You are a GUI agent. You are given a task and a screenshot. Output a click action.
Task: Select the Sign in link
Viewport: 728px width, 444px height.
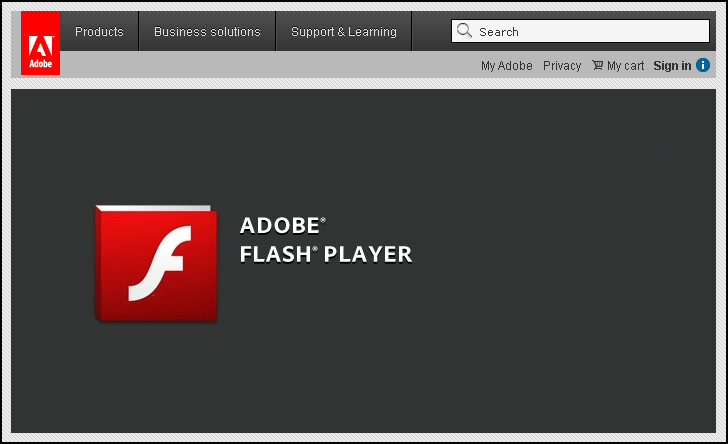672,66
